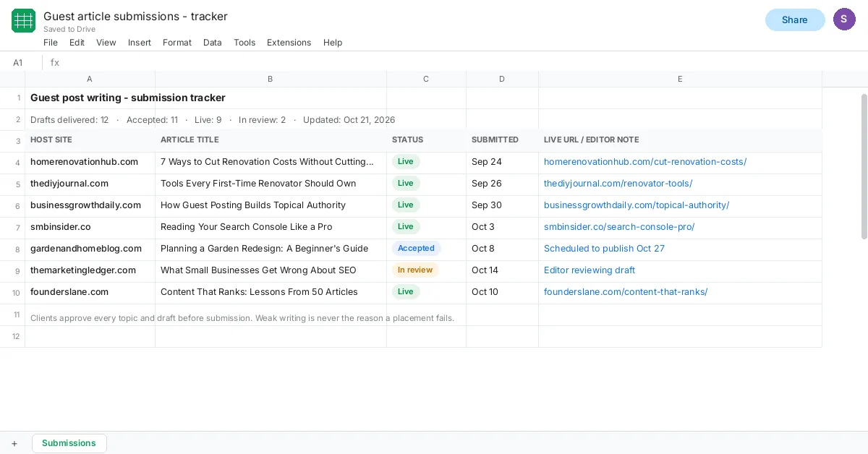868x454 pixels.
Task: Open the Data menu
Action: pos(213,43)
